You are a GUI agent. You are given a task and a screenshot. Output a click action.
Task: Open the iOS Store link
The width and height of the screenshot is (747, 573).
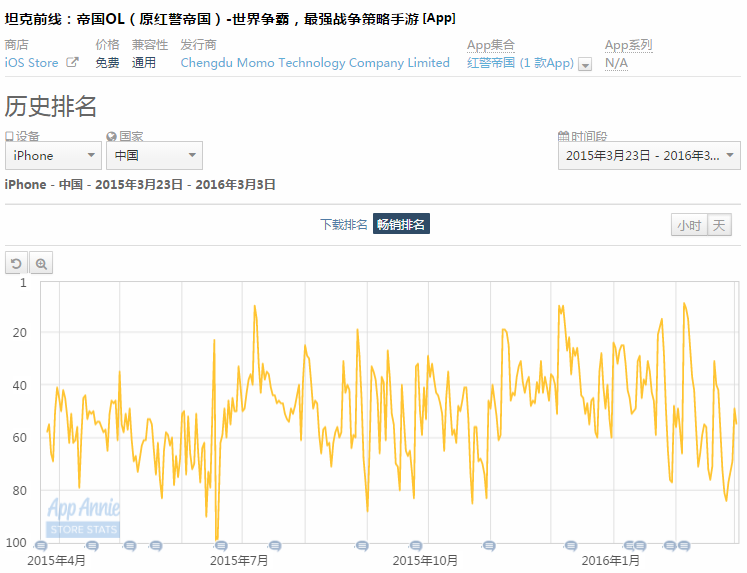pos(31,62)
